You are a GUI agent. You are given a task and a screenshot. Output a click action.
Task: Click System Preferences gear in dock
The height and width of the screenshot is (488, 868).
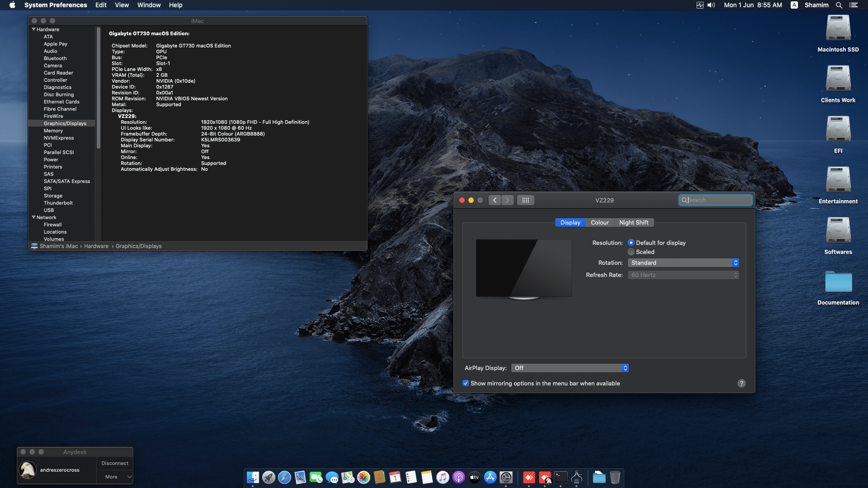506,477
